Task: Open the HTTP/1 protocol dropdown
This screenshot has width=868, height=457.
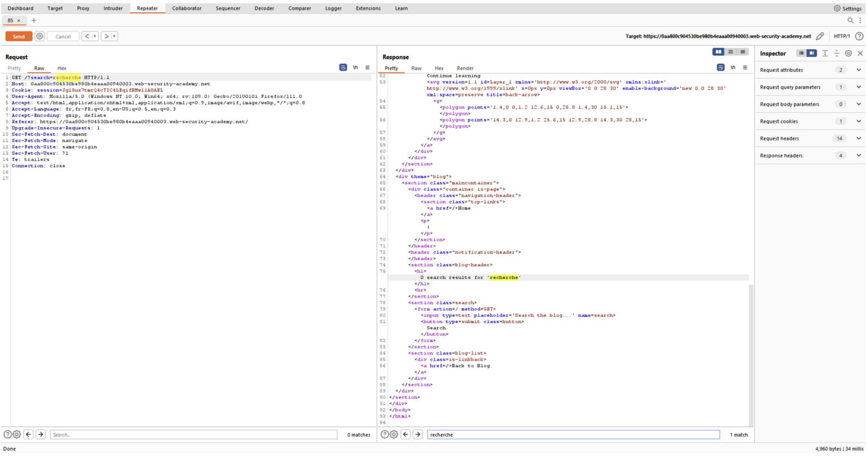Action: point(843,36)
